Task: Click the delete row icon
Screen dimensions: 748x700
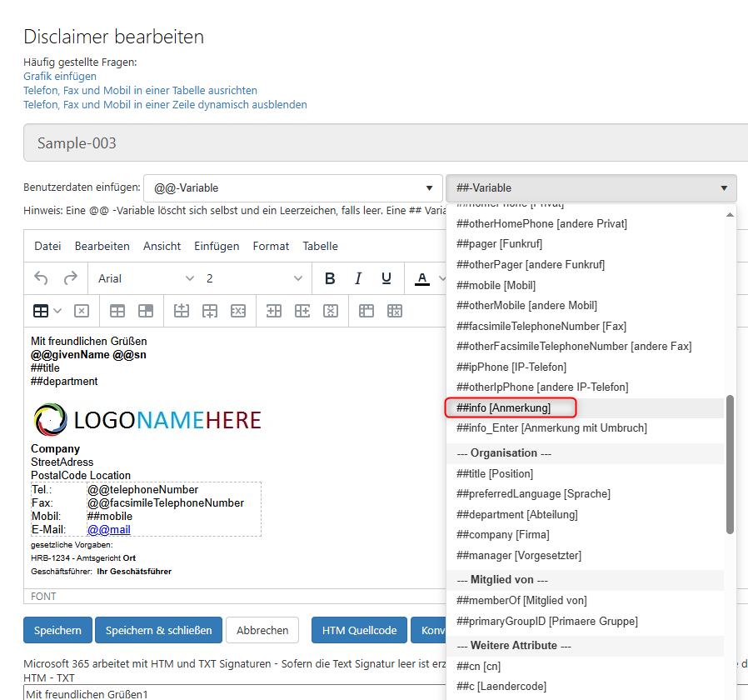Action: coord(238,311)
